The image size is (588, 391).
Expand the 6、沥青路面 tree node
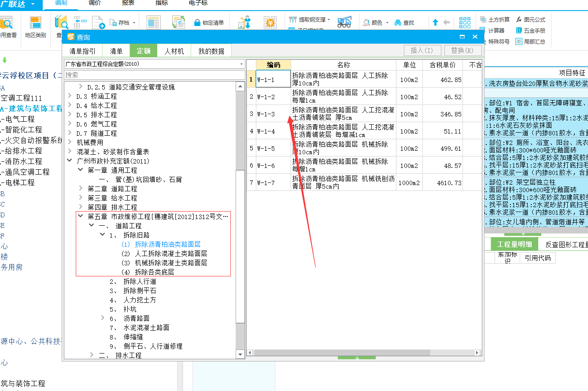(x=103, y=318)
